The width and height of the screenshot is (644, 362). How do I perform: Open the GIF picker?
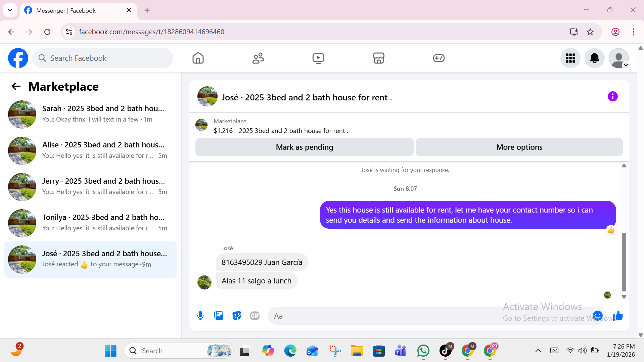tap(255, 316)
